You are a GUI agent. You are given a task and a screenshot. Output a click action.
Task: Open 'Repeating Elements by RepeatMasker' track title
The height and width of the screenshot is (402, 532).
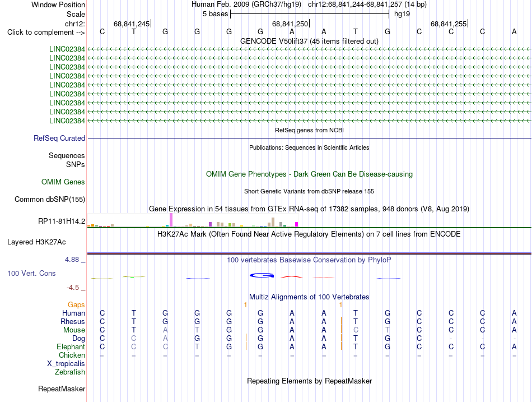309,381
